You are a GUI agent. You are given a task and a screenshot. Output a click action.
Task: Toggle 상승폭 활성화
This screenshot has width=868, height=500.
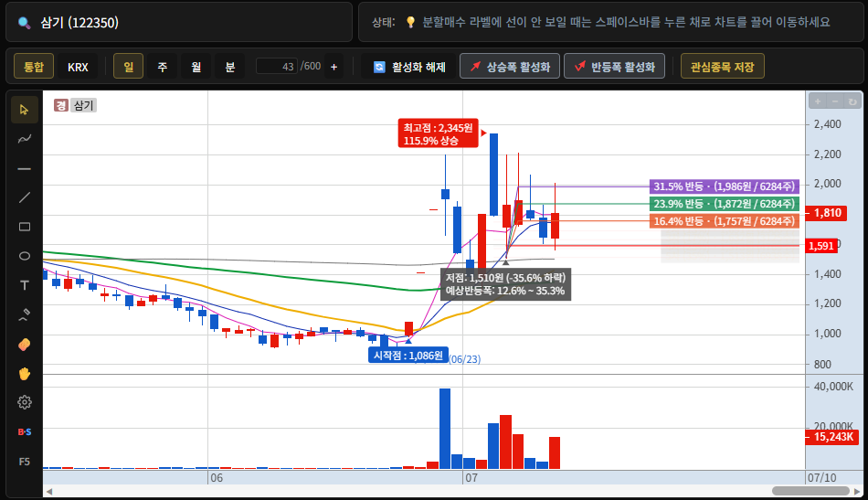(510, 67)
